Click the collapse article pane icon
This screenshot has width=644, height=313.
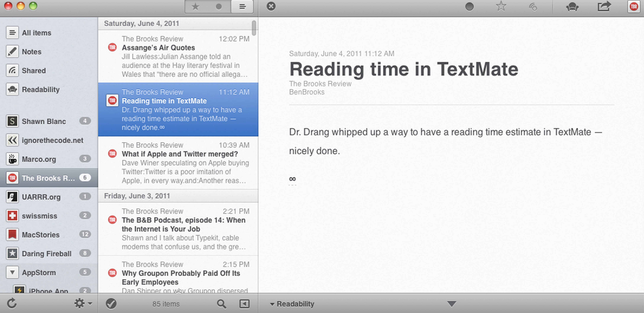pos(244,304)
